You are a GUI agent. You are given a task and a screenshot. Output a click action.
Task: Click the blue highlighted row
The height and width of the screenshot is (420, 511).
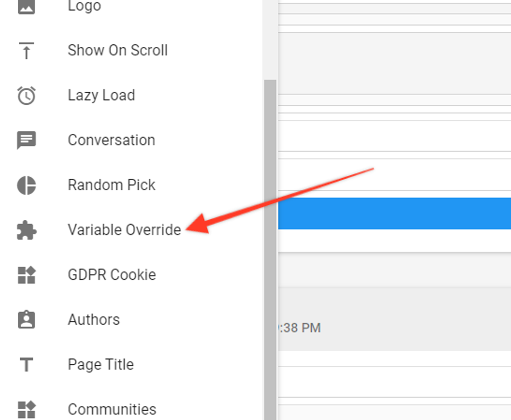(x=394, y=214)
